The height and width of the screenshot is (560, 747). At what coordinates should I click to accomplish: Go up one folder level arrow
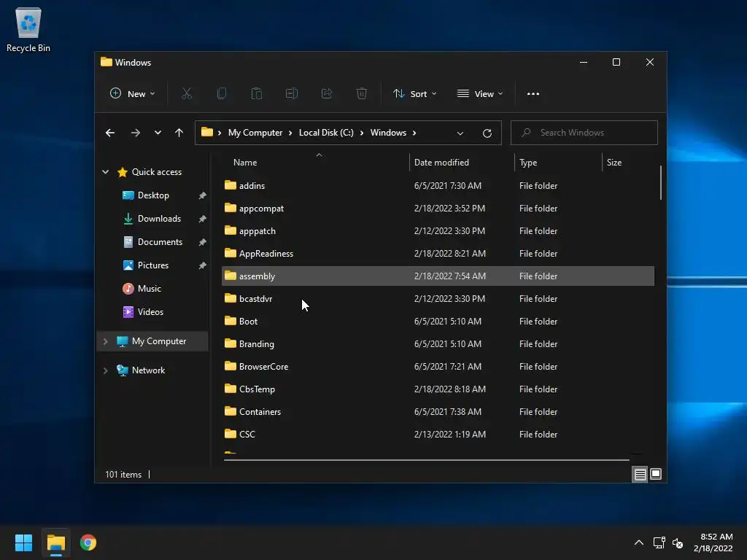click(x=179, y=133)
